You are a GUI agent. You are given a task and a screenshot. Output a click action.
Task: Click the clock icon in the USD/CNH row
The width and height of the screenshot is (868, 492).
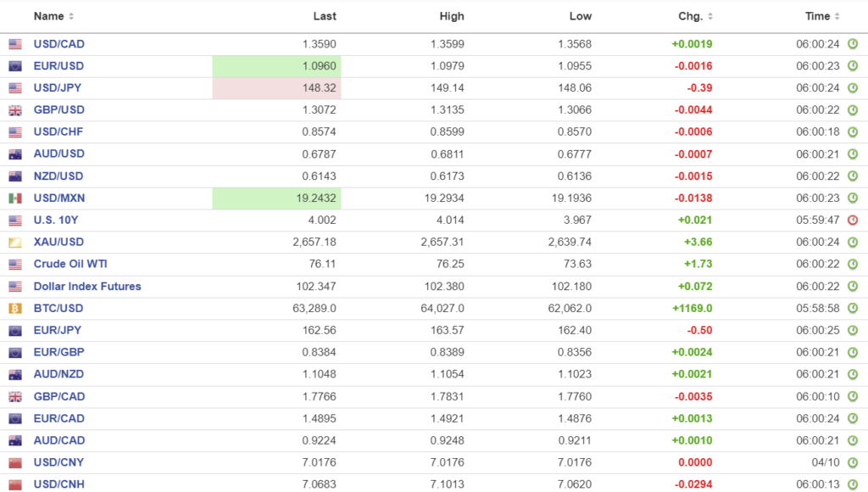point(853,485)
